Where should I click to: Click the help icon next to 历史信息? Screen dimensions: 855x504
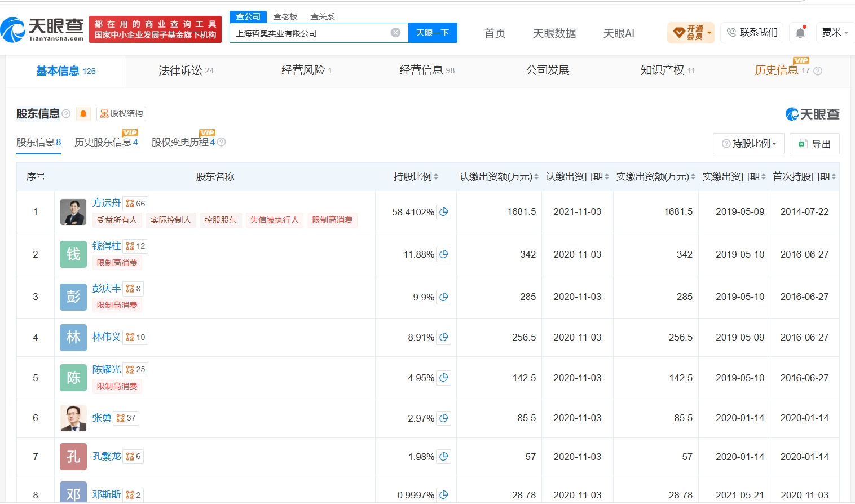818,71
